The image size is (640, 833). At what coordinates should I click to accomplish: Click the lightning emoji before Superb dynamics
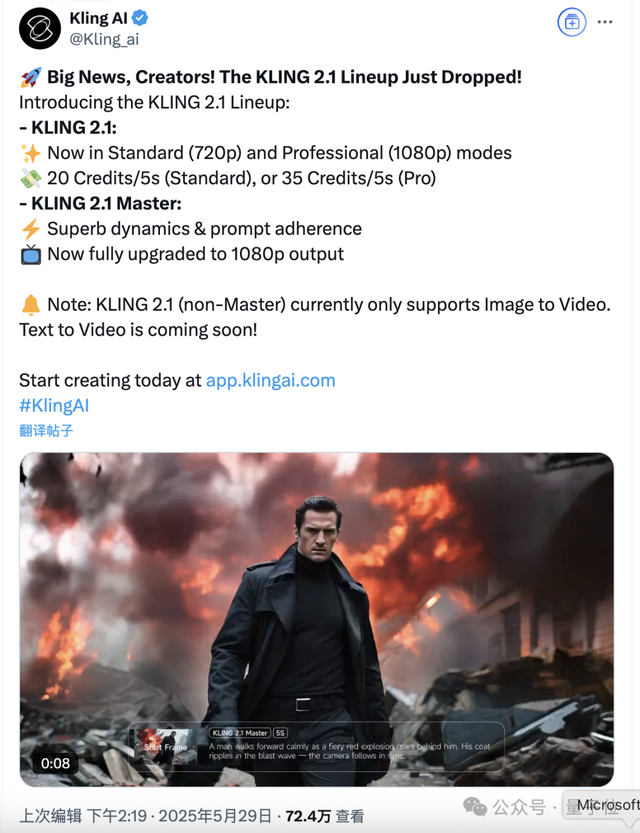coord(30,229)
